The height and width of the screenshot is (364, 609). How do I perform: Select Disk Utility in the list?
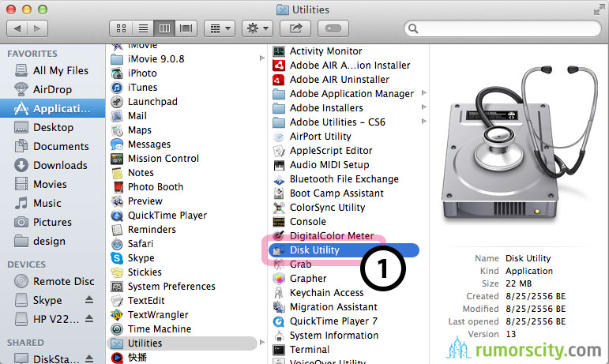[x=344, y=250]
